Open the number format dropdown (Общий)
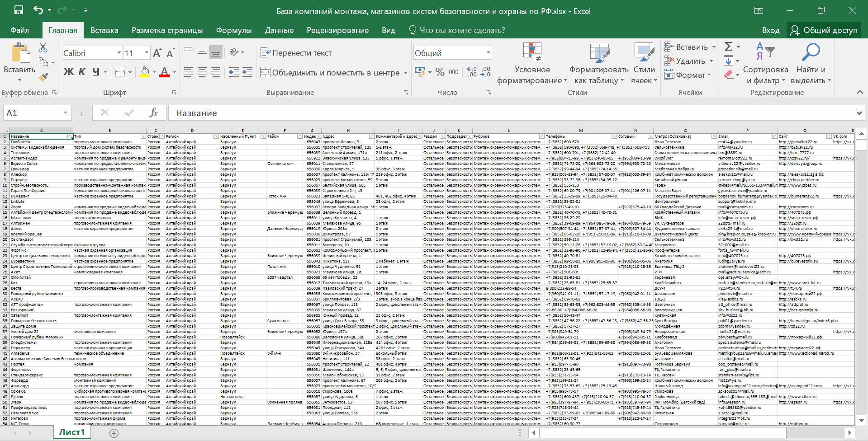Viewport: 868px width, 441px height. point(488,53)
